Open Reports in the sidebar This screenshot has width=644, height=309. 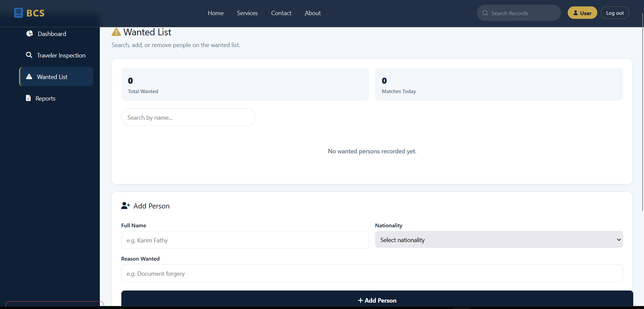coord(56,98)
